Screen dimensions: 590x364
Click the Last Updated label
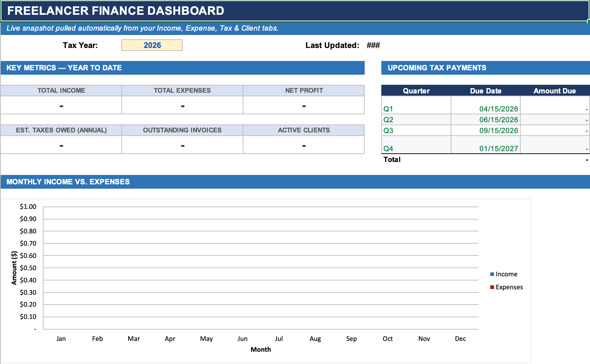tap(332, 45)
